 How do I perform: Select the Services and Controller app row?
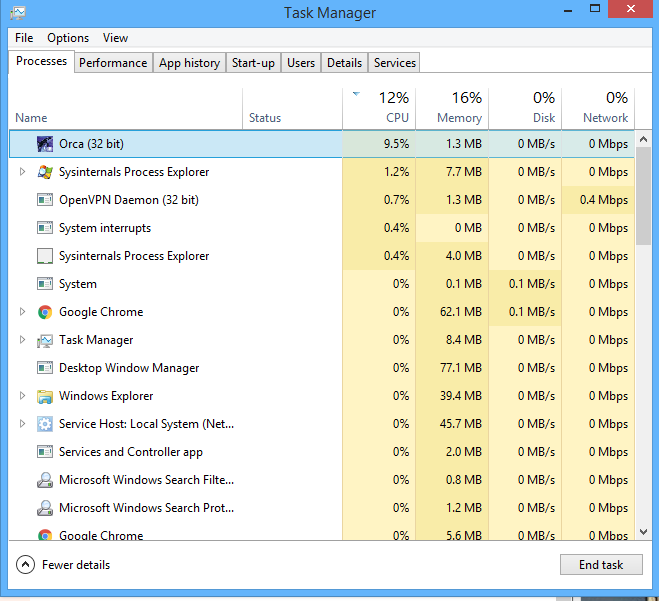pos(322,452)
